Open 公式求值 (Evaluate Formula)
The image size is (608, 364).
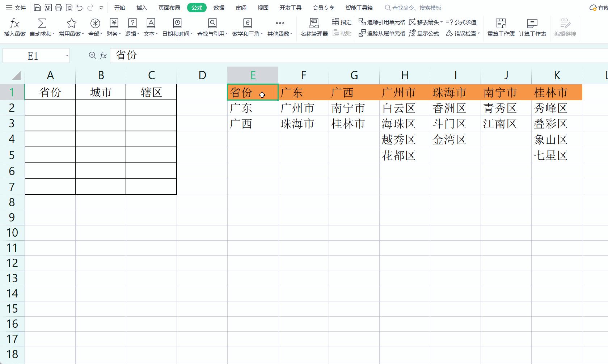point(461,22)
